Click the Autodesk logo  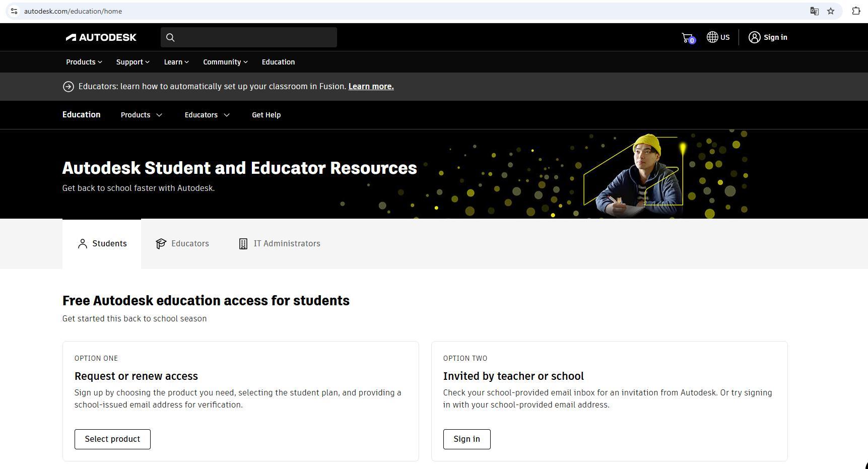101,37
